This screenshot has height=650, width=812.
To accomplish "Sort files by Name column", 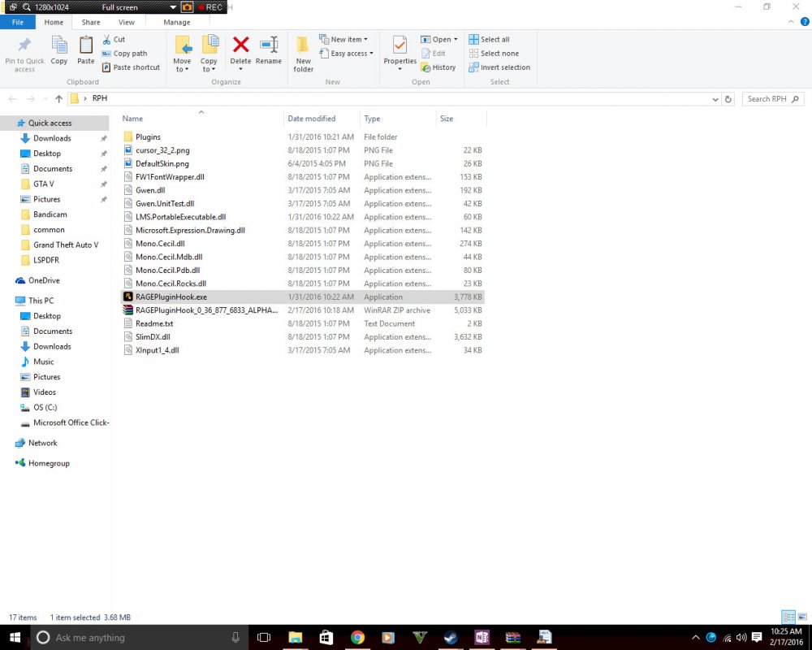I will click(x=201, y=119).
